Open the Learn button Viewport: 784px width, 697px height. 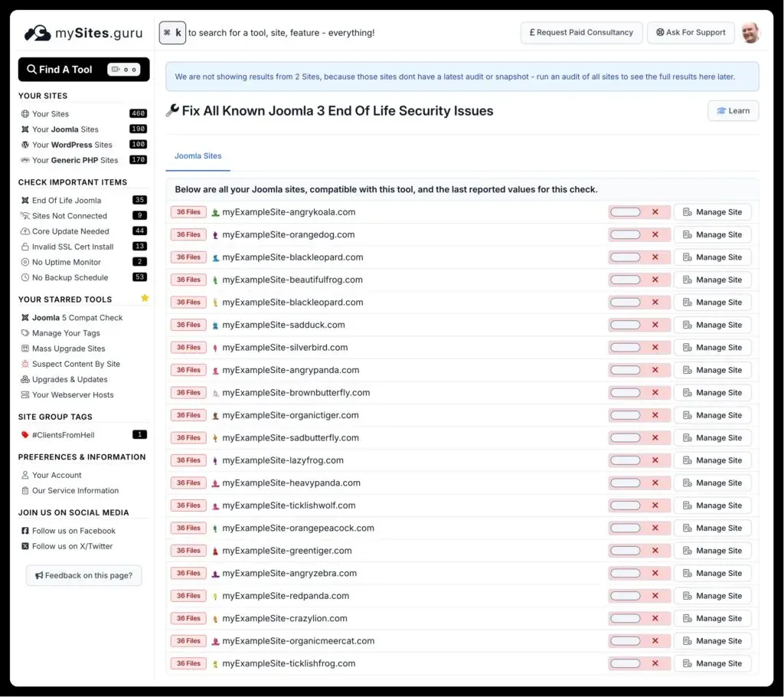click(x=733, y=110)
